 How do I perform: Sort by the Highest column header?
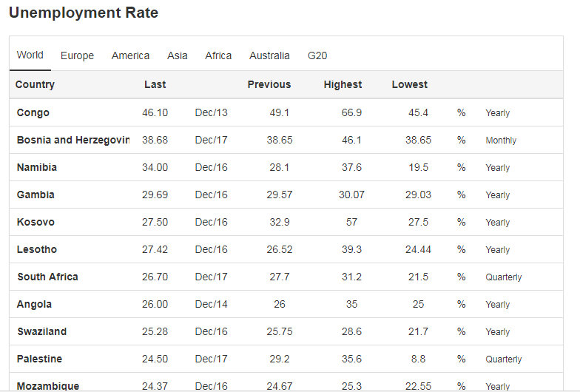coord(343,84)
